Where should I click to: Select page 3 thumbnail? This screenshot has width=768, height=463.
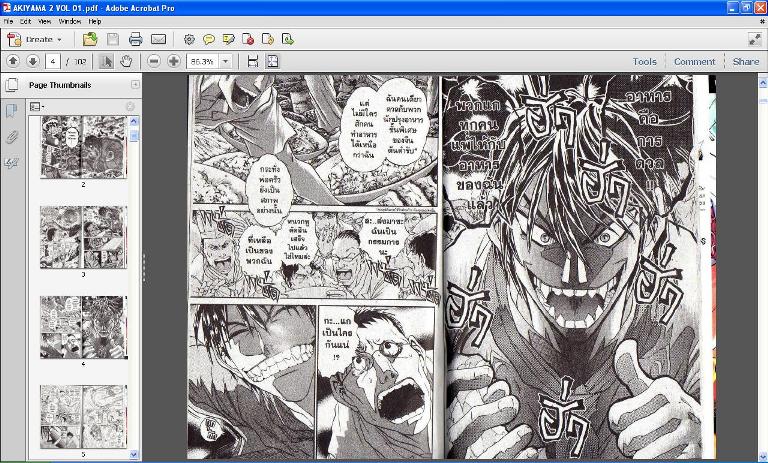[83, 237]
